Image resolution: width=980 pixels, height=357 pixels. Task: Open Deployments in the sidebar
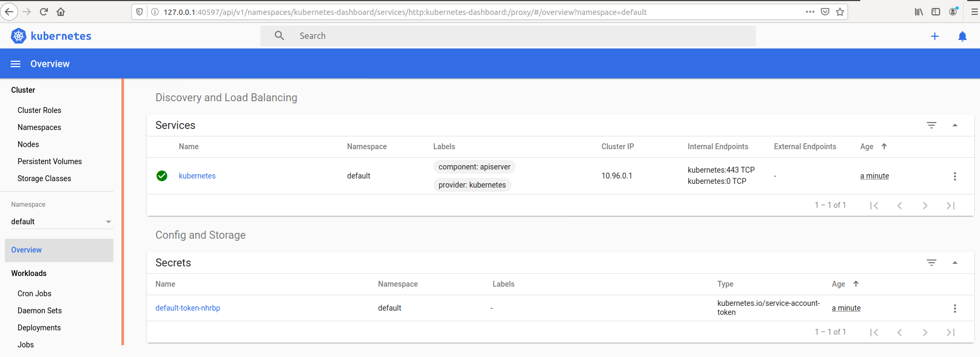click(39, 328)
